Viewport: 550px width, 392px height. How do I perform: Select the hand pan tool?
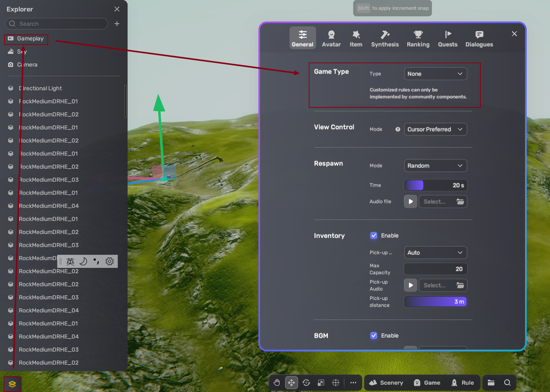(277, 383)
